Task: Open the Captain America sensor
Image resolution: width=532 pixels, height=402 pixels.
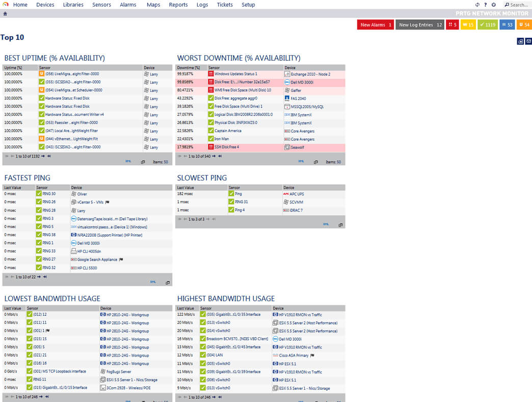Action: click(228, 131)
